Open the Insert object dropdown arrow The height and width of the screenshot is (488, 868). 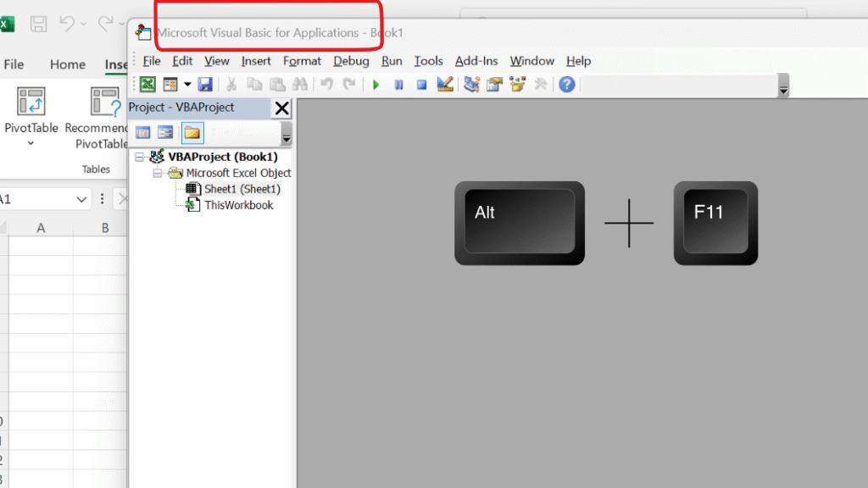(x=187, y=84)
